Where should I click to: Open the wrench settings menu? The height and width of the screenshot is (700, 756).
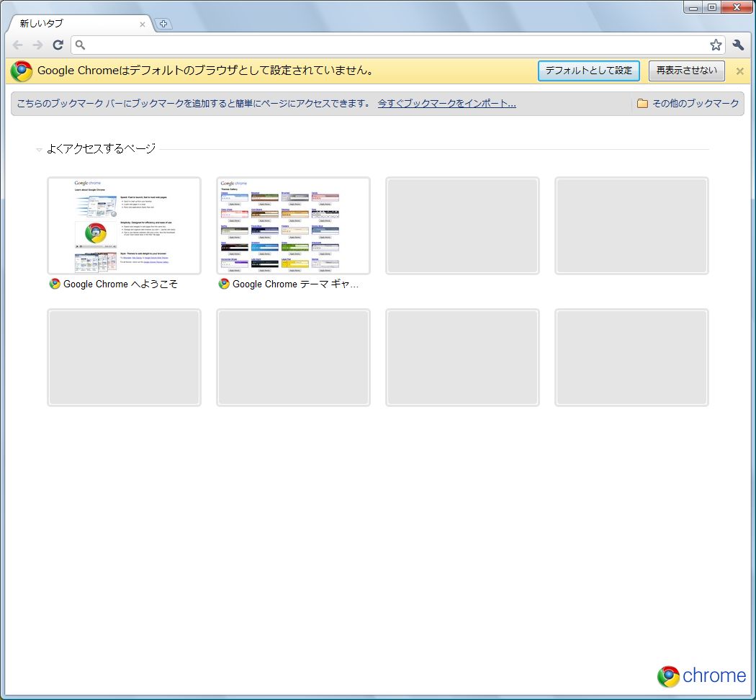tap(738, 45)
